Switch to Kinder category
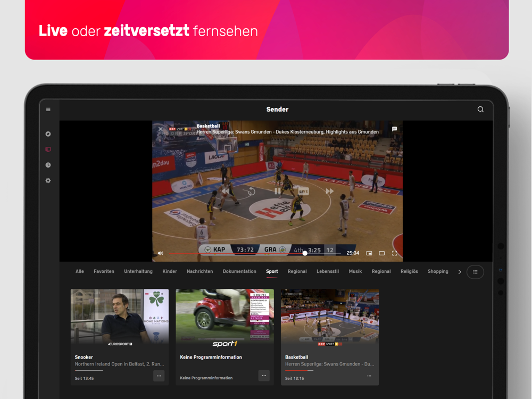 pyautogui.click(x=170, y=271)
